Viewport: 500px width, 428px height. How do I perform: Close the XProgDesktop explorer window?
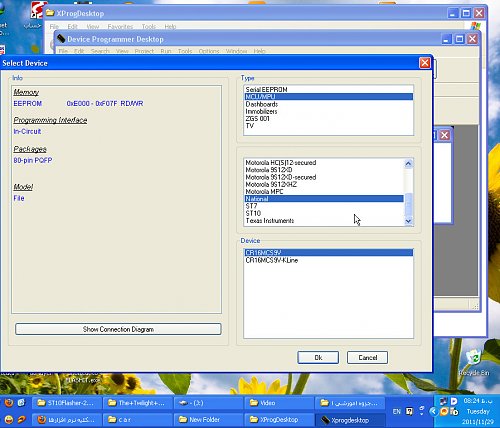click(479, 13)
